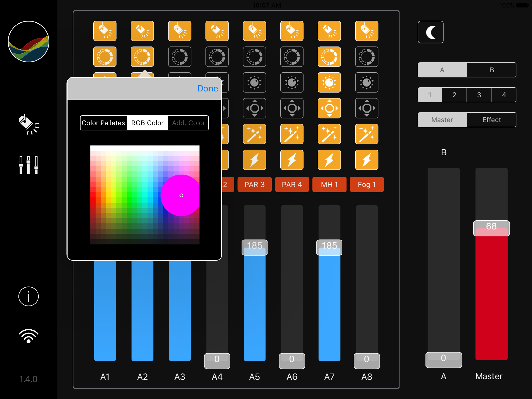The height and width of the screenshot is (399, 532).
Task: Switch to Effect fader mode
Action: point(491,120)
